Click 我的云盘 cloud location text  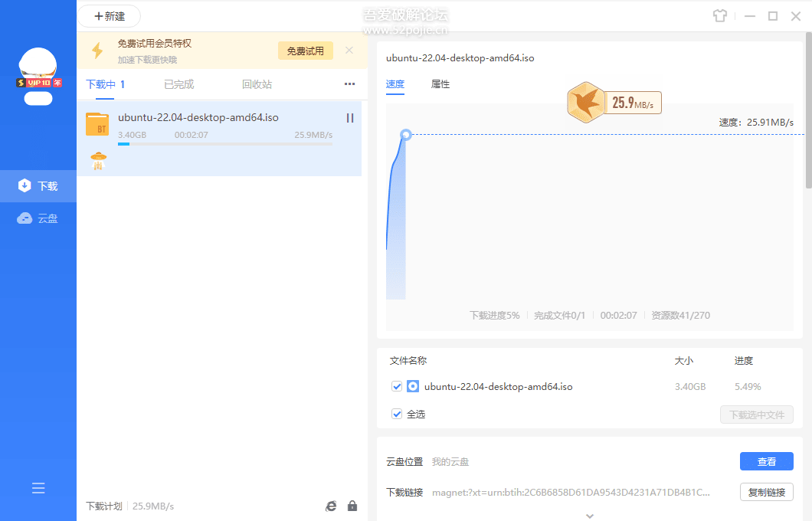tap(450, 462)
